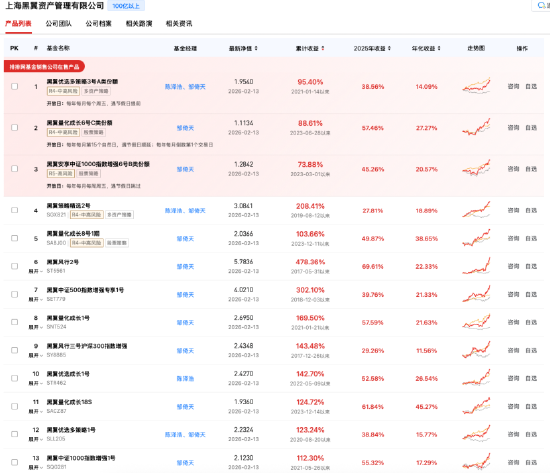
Task: Expand row 12 details via 展开
Action: 35,439
